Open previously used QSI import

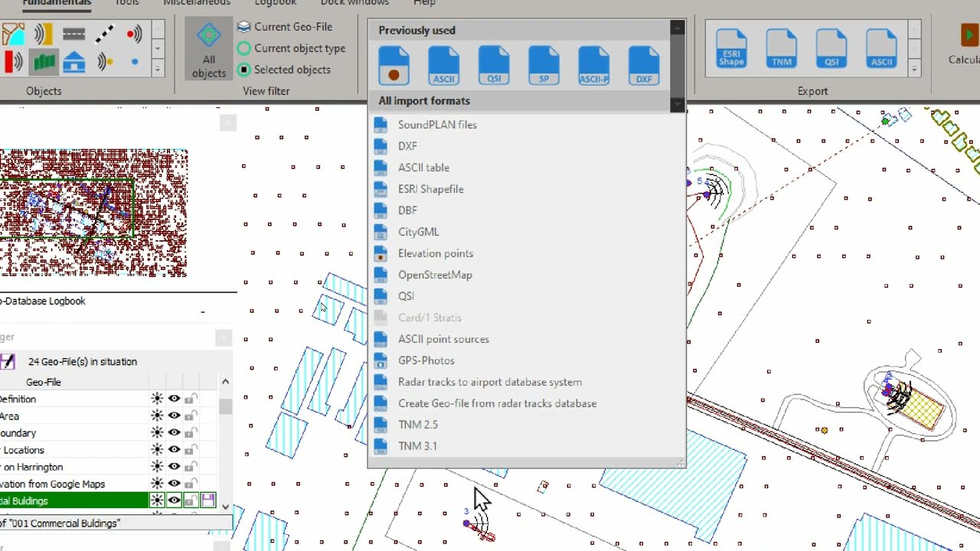click(x=494, y=65)
